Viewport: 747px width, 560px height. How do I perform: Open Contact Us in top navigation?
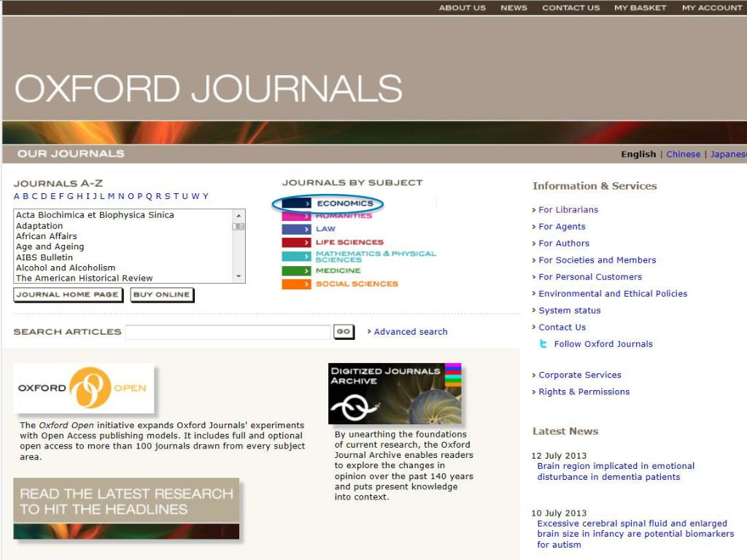click(x=570, y=7)
